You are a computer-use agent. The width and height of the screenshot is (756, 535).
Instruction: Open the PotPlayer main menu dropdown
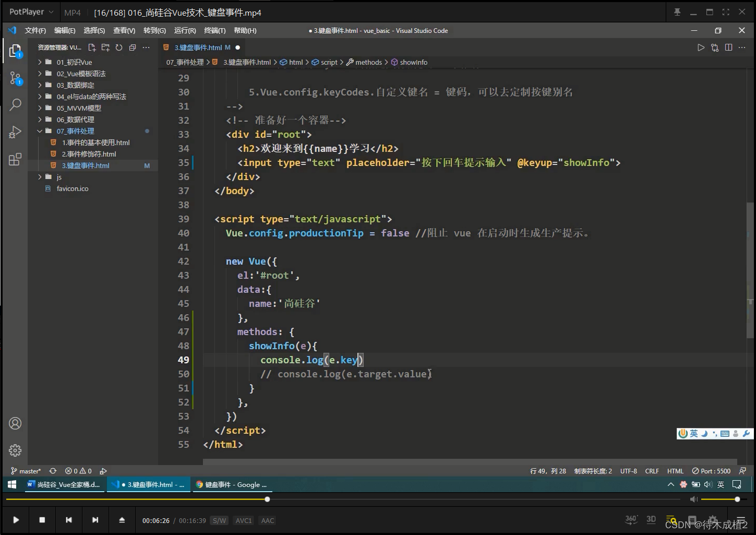[31, 11]
